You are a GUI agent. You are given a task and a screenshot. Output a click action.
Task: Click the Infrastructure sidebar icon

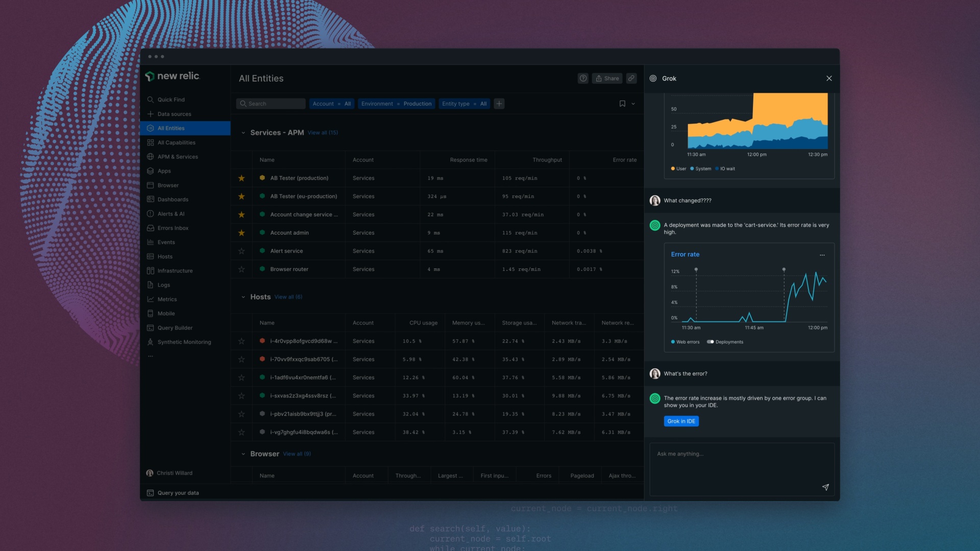[x=150, y=271]
